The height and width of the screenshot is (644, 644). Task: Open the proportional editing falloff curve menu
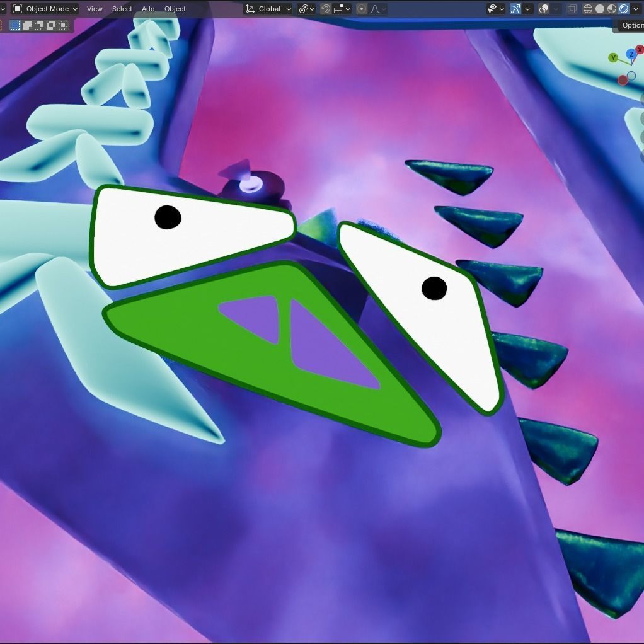click(x=378, y=9)
